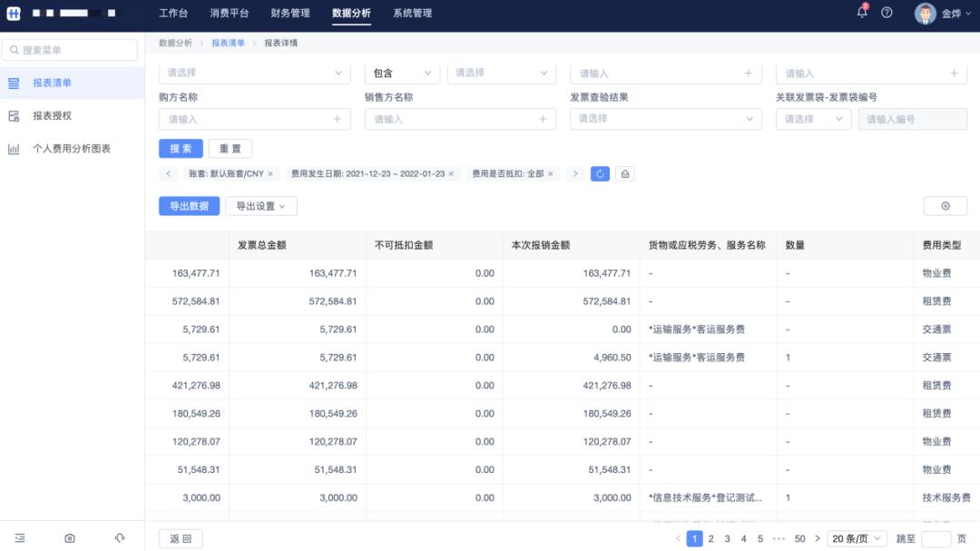
Task: Refresh results with the circular refresh icon
Action: click(599, 172)
